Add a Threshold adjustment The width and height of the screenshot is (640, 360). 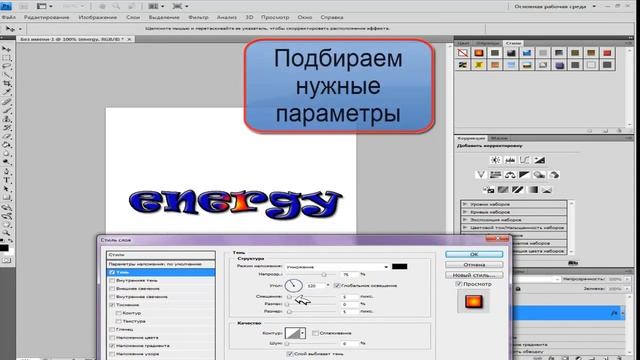pos(518,189)
